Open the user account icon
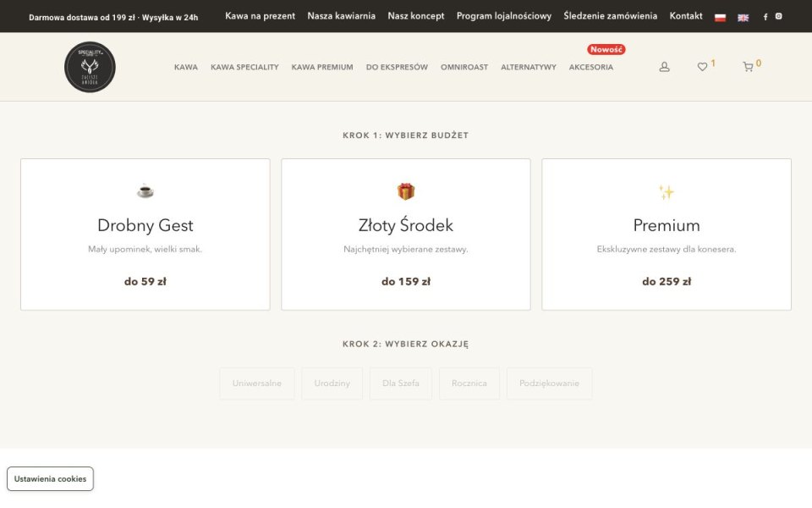812x508 pixels. [x=665, y=67]
